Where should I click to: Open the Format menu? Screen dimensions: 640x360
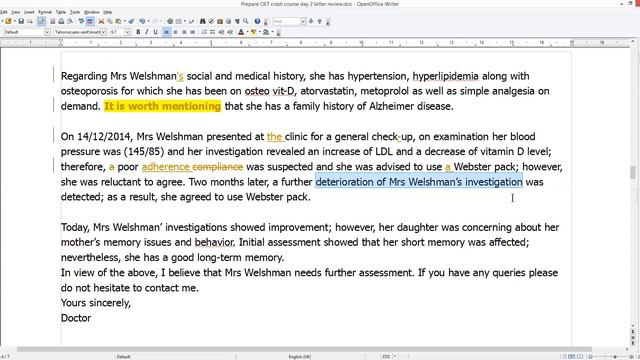pos(45,12)
